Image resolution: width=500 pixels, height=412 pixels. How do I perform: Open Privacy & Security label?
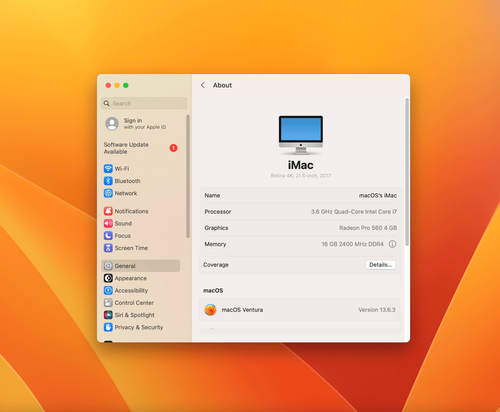coord(139,327)
